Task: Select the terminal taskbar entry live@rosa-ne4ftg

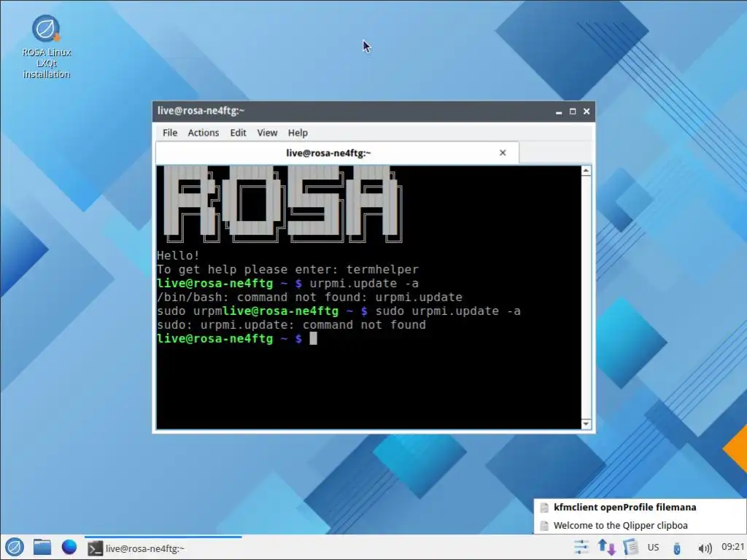Action: click(x=163, y=548)
